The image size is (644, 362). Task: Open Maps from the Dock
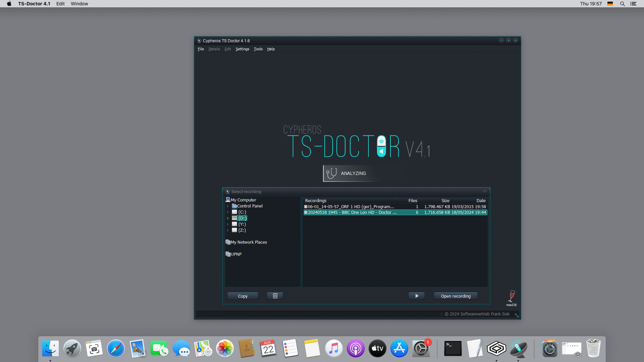[x=203, y=349]
